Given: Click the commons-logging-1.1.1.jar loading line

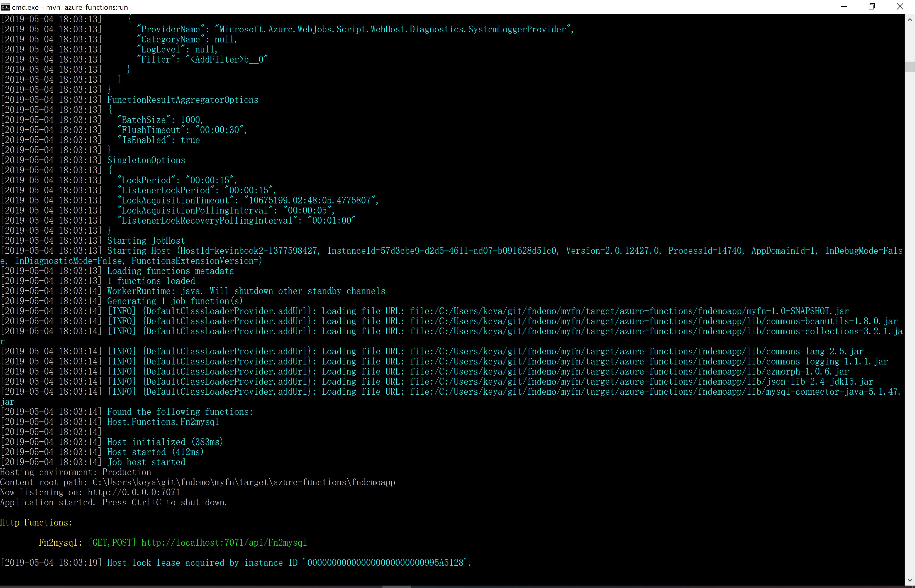Looking at the screenshot, I should (x=444, y=362).
